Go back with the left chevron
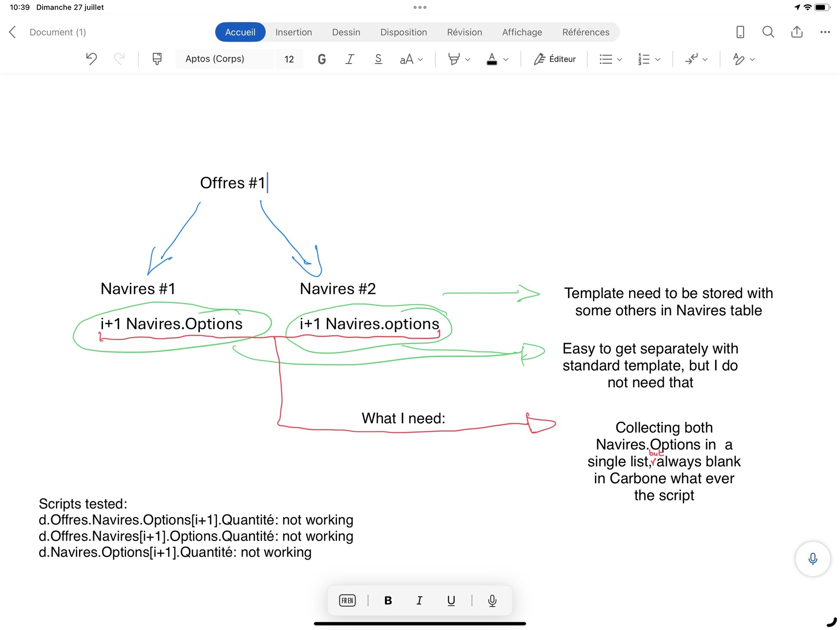This screenshot has width=840, height=630. (13, 32)
